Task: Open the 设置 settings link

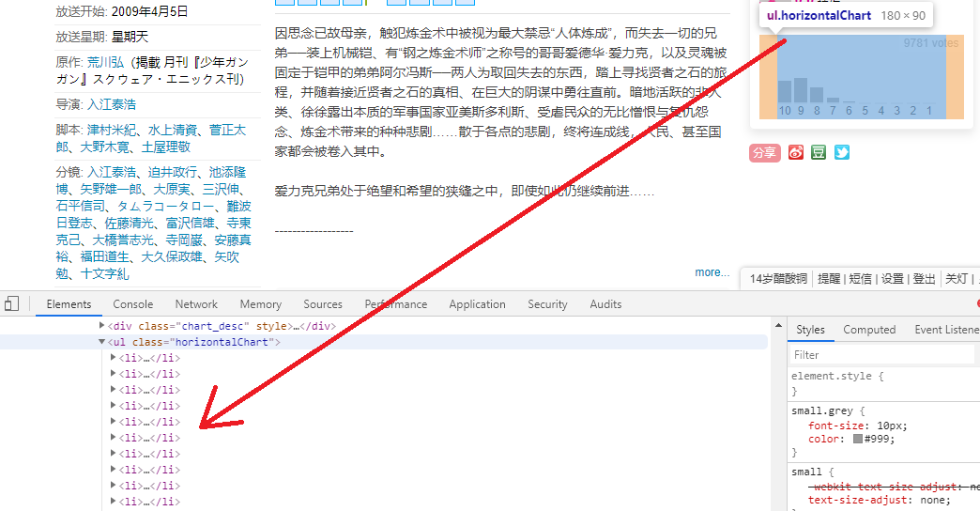Action: (x=893, y=279)
